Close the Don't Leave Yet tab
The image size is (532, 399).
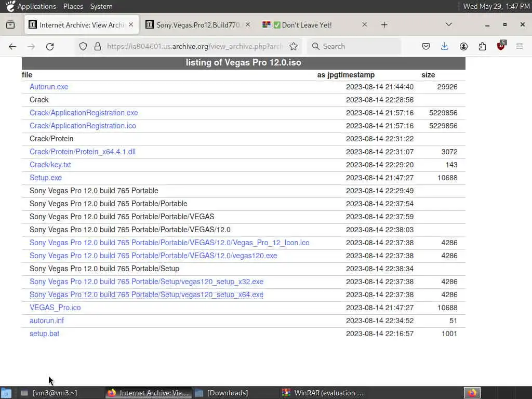click(364, 25)
